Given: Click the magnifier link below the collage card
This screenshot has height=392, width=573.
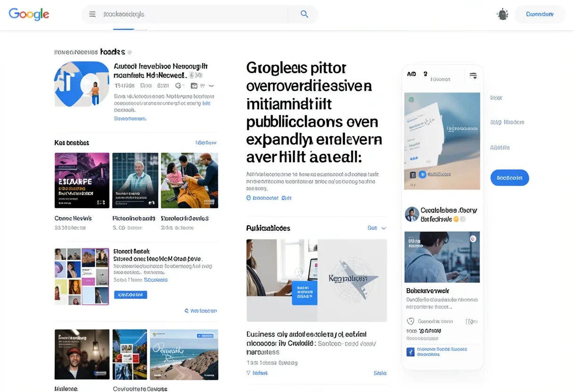Looking at the screenshot, I should (x=201, y=311).
